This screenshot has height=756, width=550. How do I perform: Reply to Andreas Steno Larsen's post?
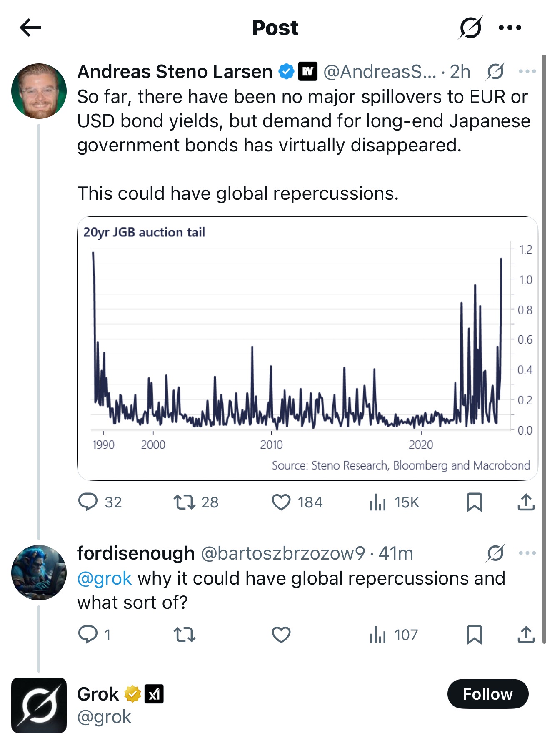point(89,502)
